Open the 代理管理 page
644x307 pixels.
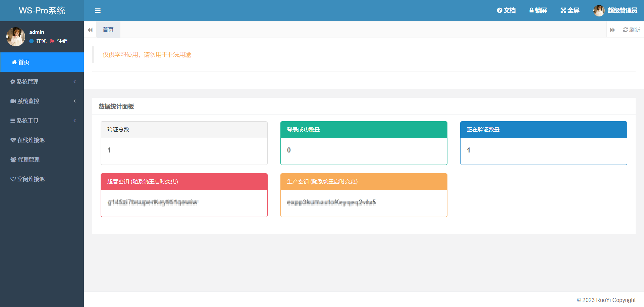(29, 160)
